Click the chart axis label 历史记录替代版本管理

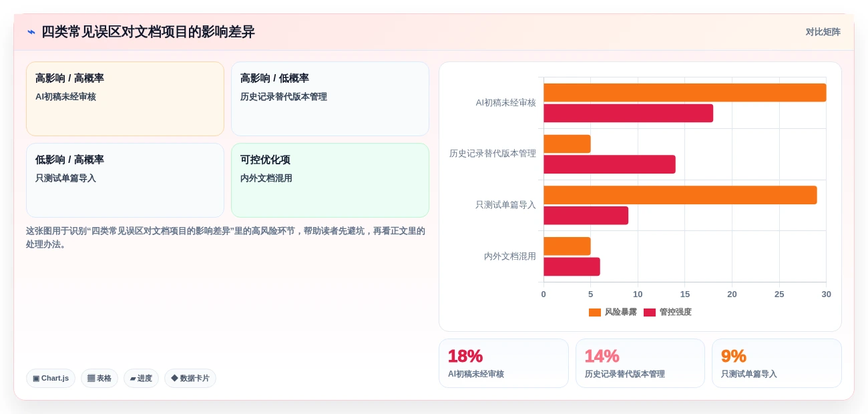tap(493, 154)
